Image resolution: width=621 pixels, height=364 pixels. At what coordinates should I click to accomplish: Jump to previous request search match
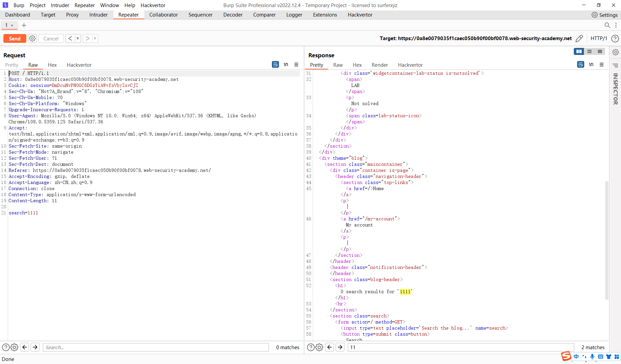click(25, 347)
